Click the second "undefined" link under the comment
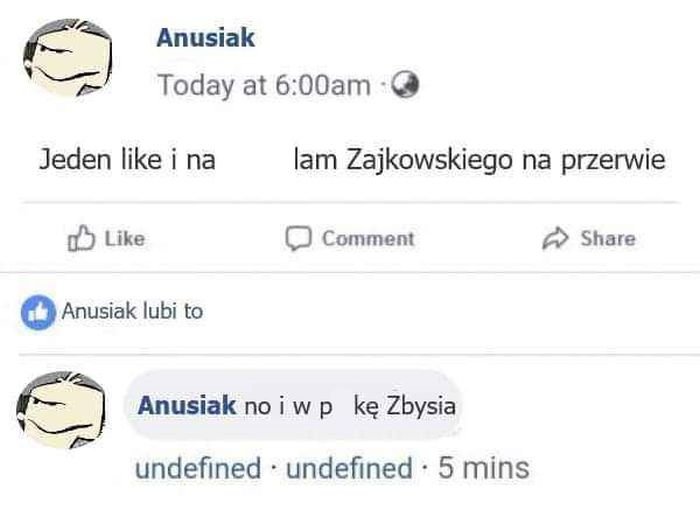Screen dimensions: 700x517 349,467
